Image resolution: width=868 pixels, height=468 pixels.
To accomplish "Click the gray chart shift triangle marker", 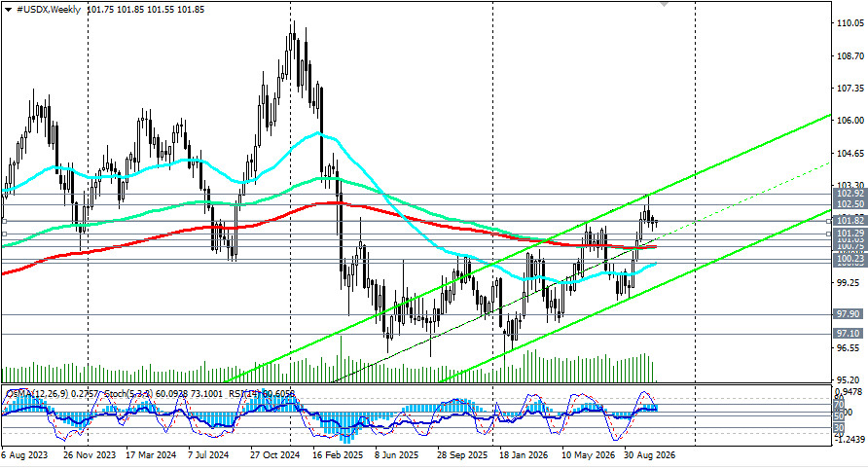I will (x=664, y=4).
